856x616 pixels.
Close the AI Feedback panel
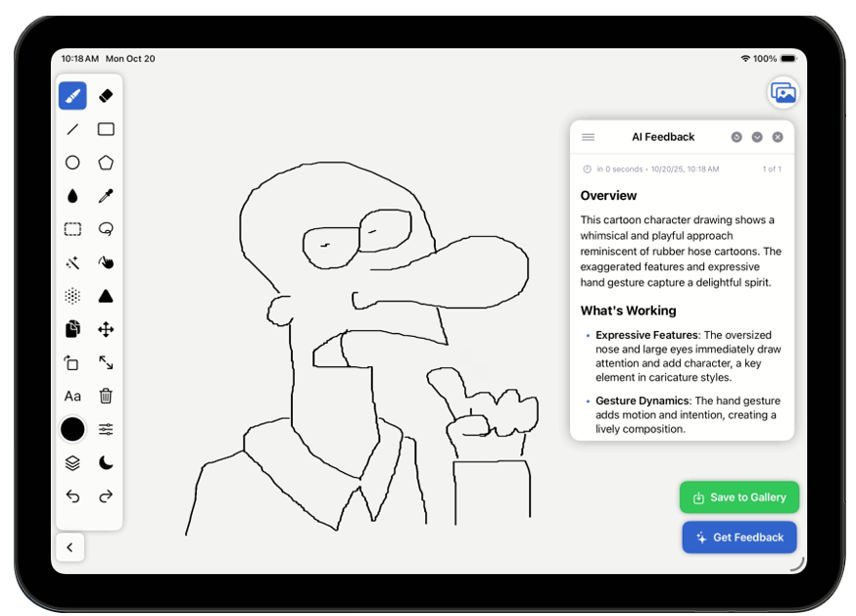click(x=778, y=137)
